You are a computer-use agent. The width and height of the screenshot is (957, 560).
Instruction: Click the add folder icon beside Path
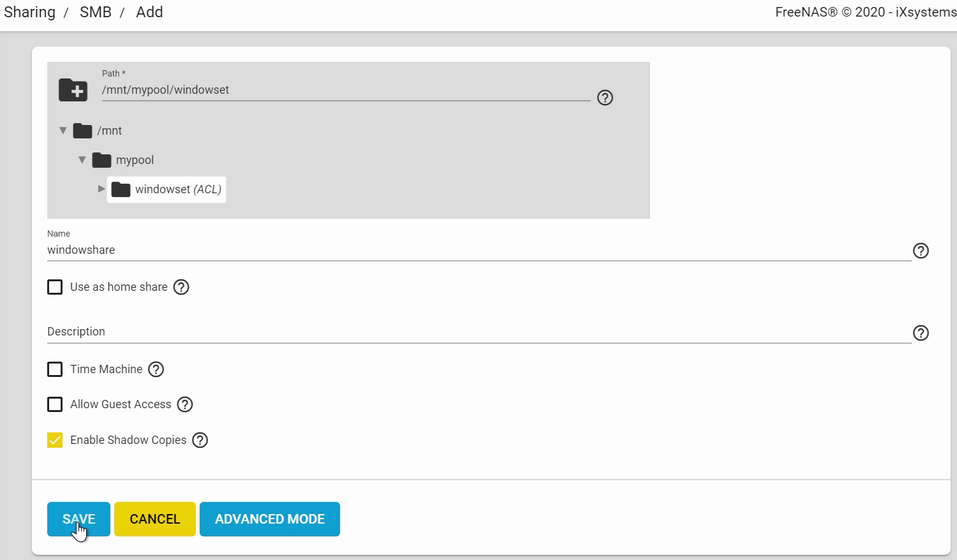(x=73, y=90)
